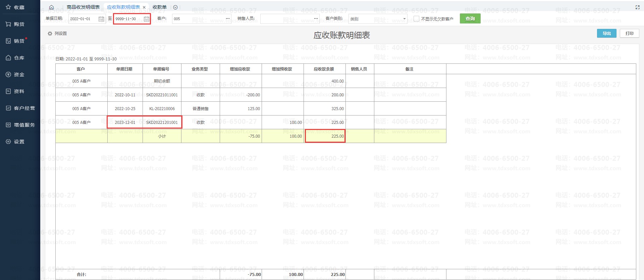644x280 pixels.
Task: Open 销售人员 selector ellipsis button
Action: coord(316,19)
